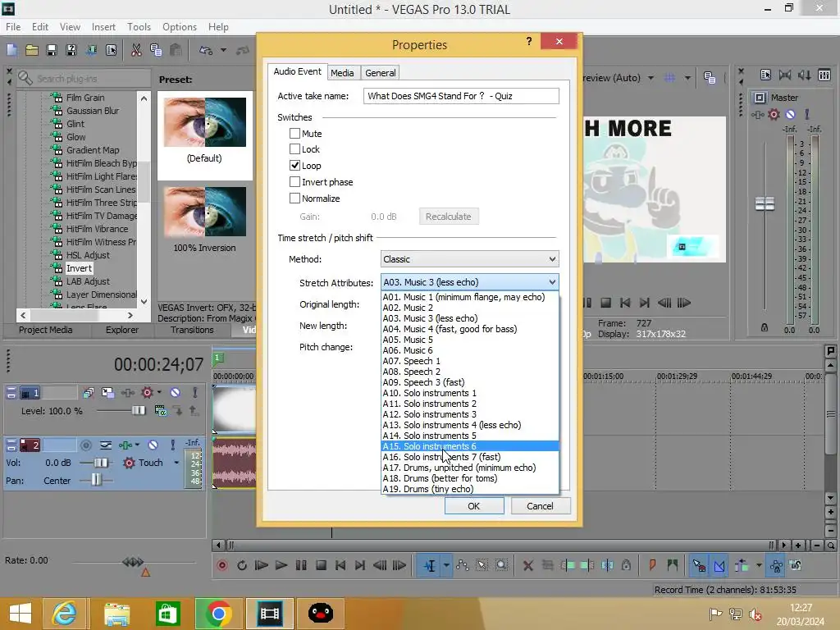Check the Lock switch checkbox
Screen dimensions: 840x630
click(x=294, y=149)
